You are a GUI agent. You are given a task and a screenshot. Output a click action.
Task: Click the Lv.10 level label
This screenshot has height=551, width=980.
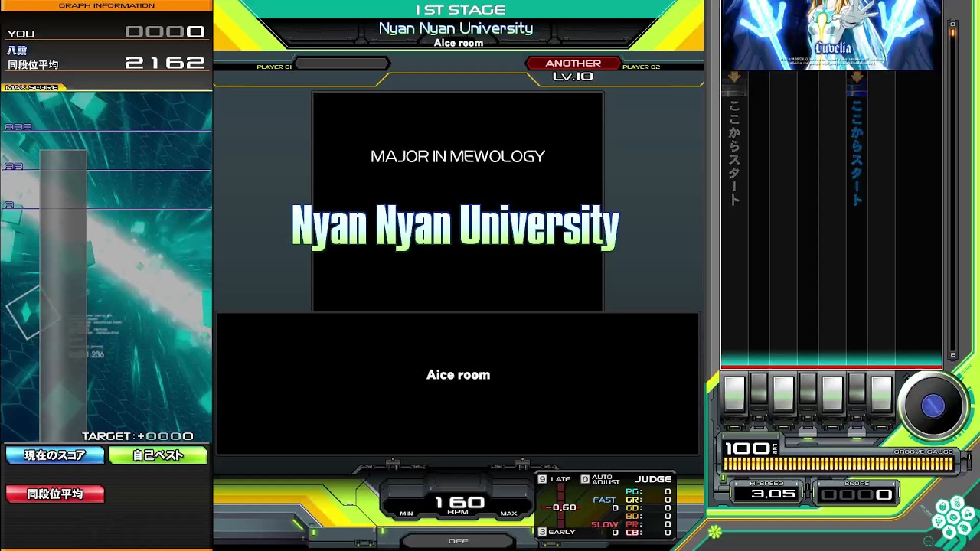(573, 77)
